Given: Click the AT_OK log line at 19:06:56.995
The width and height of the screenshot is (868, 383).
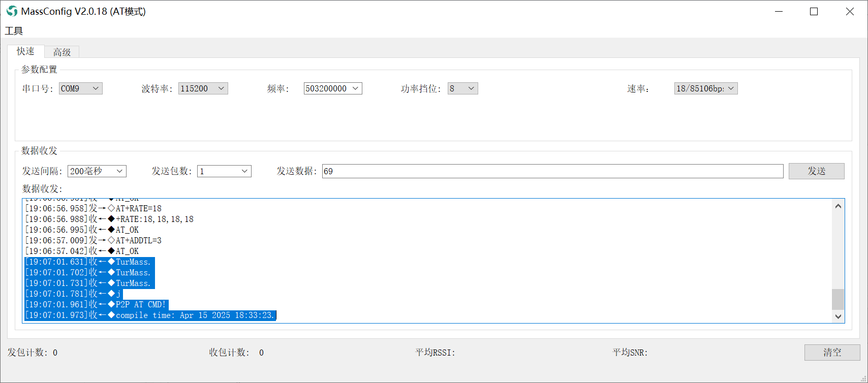Looking at the screenshot, I should coord(82,230).
